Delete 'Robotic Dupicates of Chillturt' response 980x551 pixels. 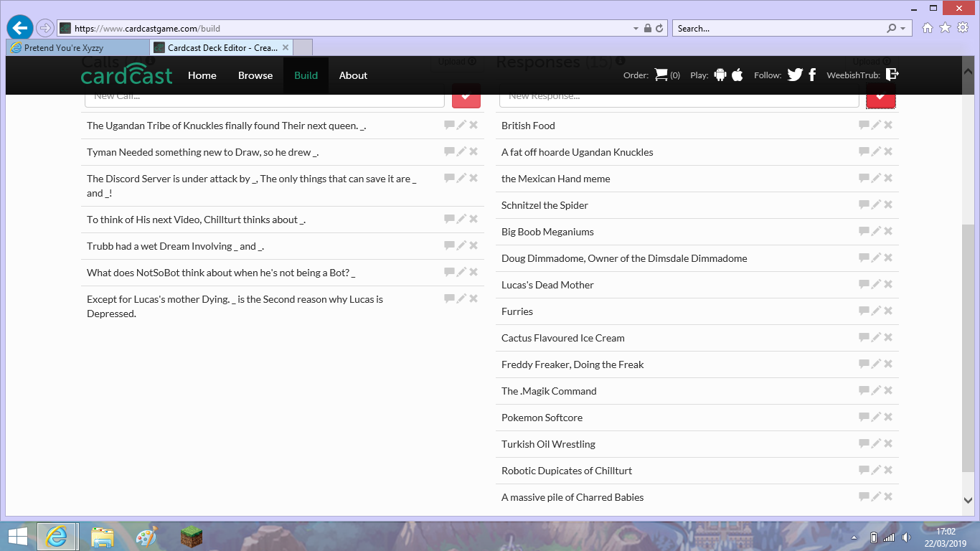coord(888,470)
